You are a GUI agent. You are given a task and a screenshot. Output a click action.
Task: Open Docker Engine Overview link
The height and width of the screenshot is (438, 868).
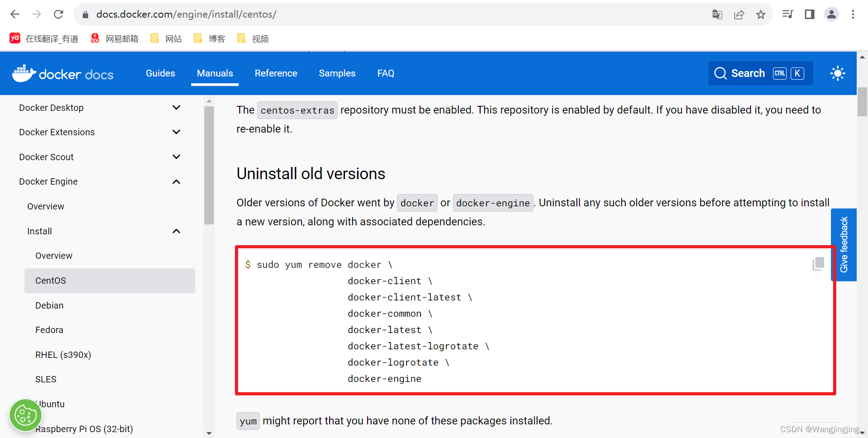(x=46, y=206)
